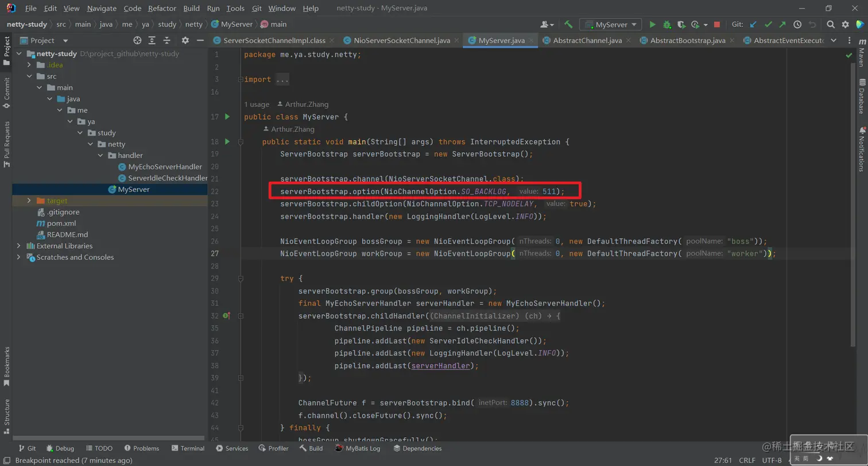Screen dimensions: 868x466
Task: Click gutter marker on line 32
Action: [227, 316]
